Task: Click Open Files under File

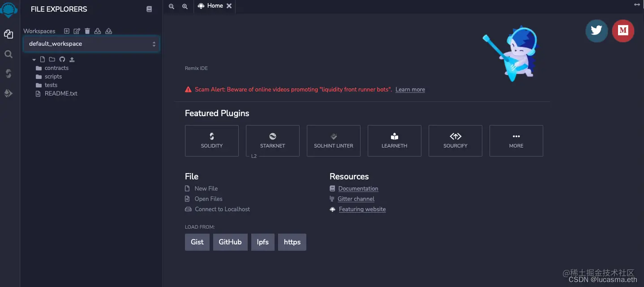Action: coord(208,199)
